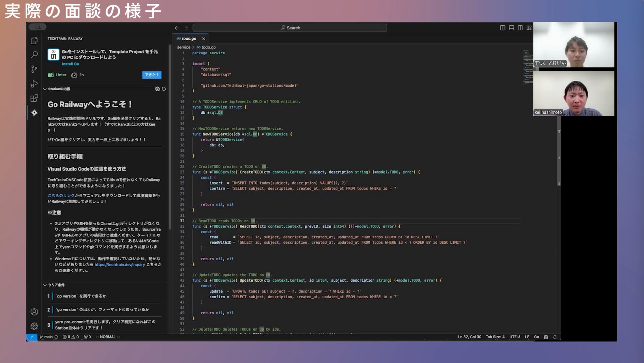Click the refresh icon beside Station header

coord(164,89)
